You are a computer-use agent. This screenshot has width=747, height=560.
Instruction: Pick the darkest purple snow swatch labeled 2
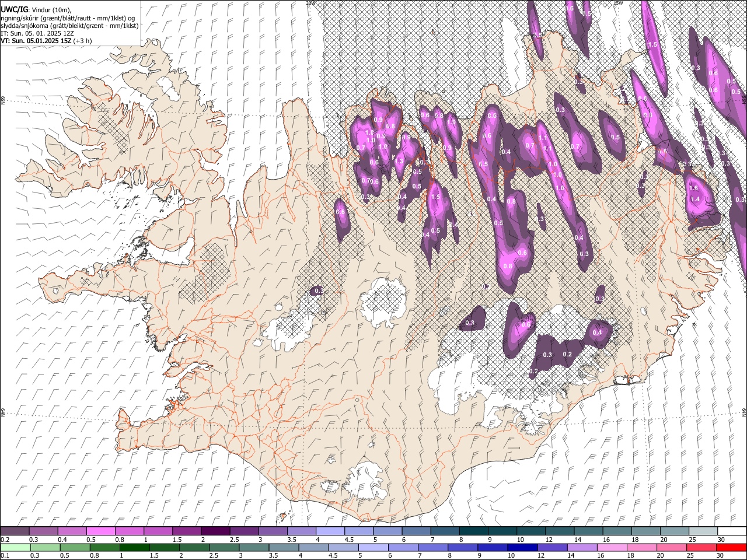[215, 531]
